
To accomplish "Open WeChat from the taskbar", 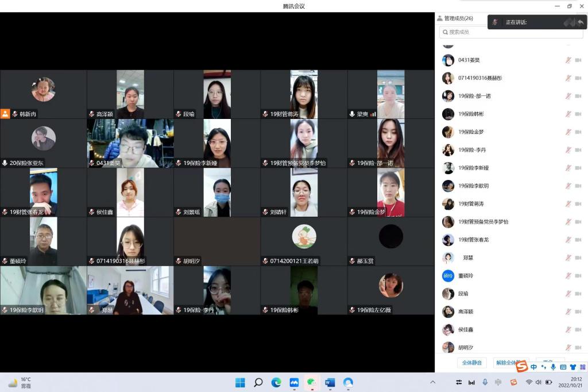I will point(311,382).
